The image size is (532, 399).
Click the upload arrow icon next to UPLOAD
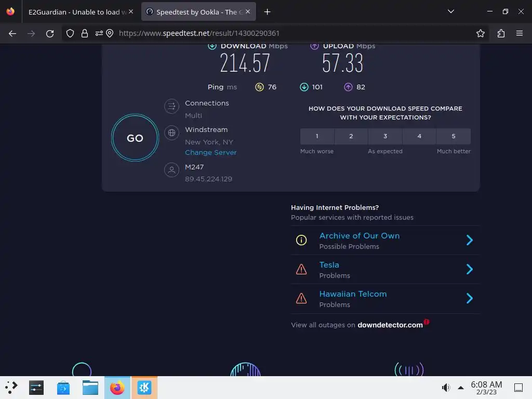[314, 46]
